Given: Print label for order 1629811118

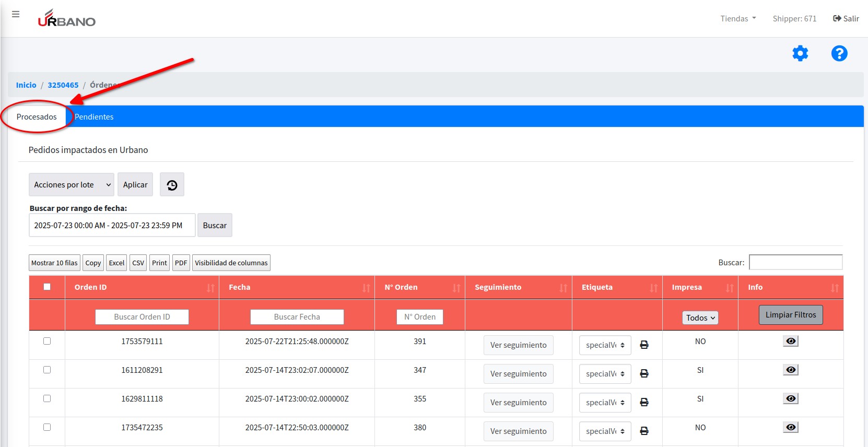Looking at the screenshot, I should (644, 403).
